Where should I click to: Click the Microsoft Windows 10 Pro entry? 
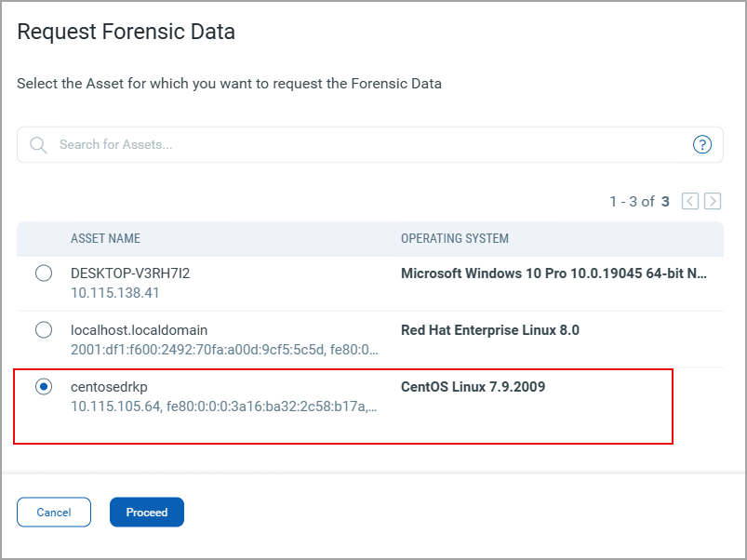[x=554, y=273]
